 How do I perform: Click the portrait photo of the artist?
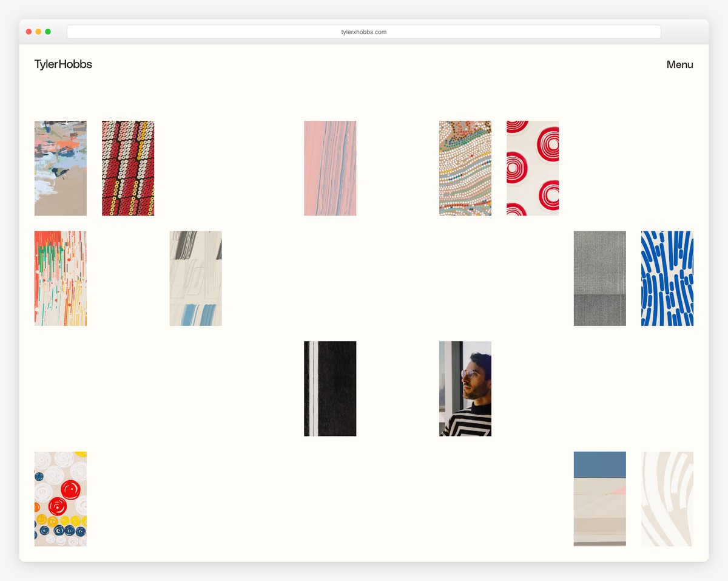(465, 389)
